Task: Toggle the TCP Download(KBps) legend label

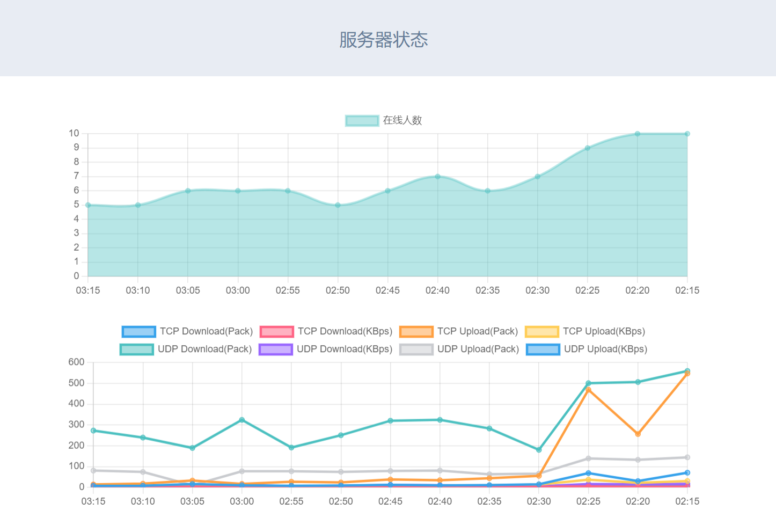Action: pos(345,332)
